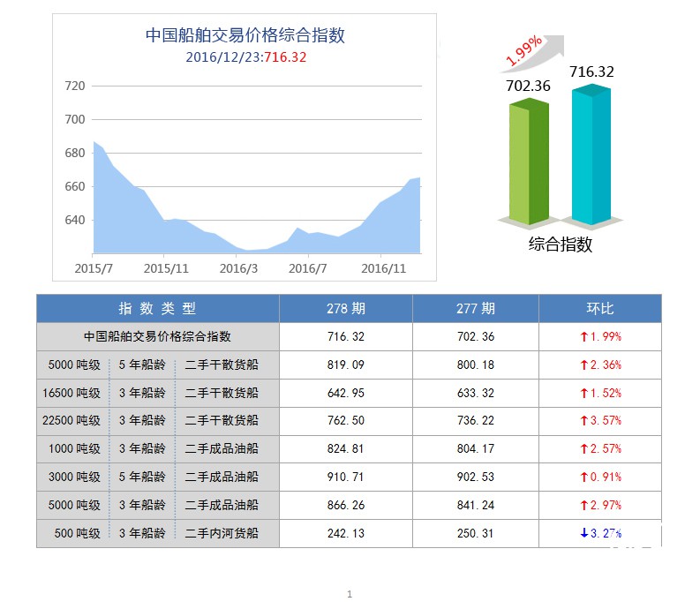This screenshot has width=700, height=609.
Task: Click the 环比 column header
Action: coord(600,309)
